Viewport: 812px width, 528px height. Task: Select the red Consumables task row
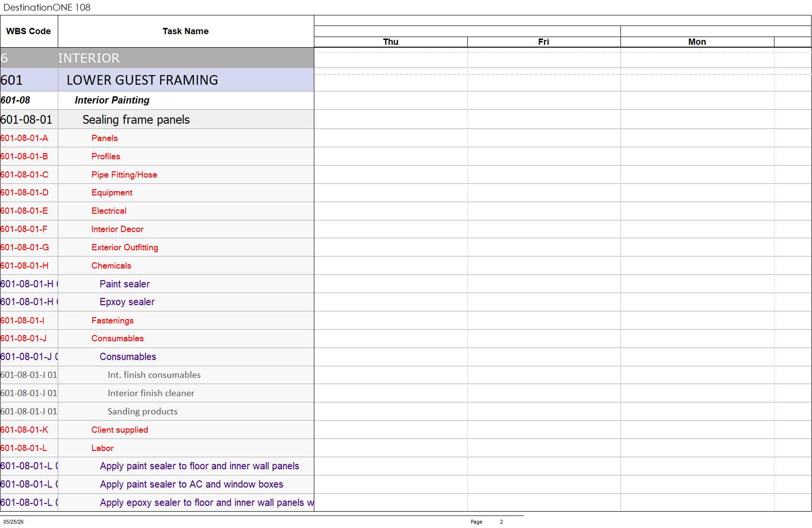(157, 338)
